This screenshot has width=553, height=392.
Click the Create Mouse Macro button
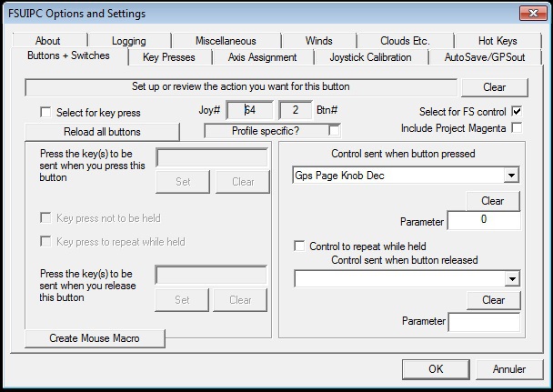(x=95, y=338)
